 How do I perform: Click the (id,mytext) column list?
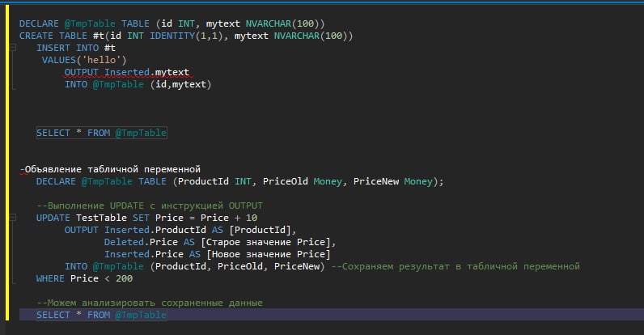tap(180, 85)
